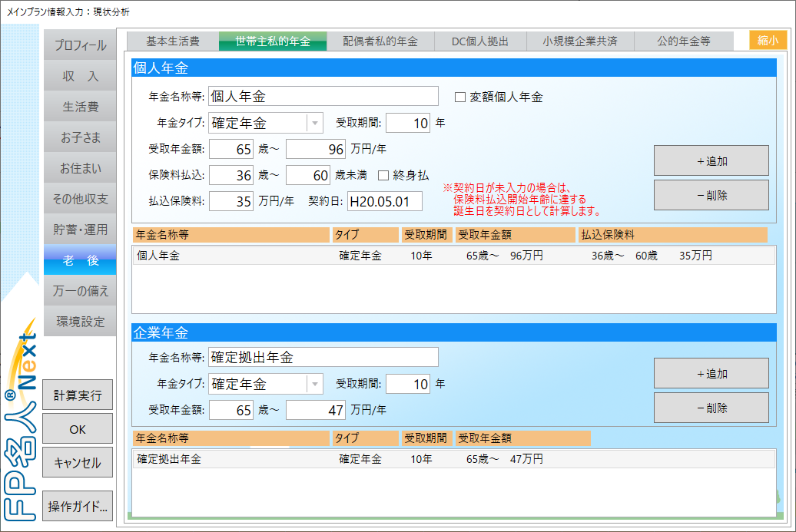Open the 操作ガイド help button
This screenshot has width=796, height=532.
coord(78,507)
